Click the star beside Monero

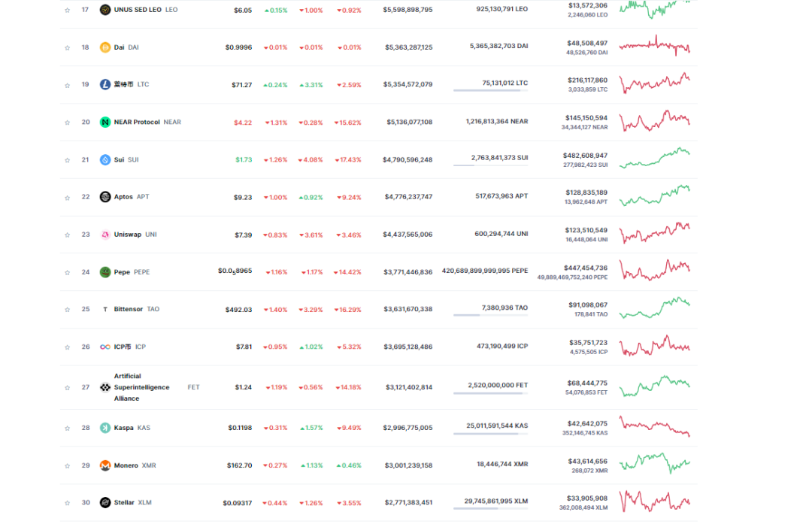pos(68,466)
